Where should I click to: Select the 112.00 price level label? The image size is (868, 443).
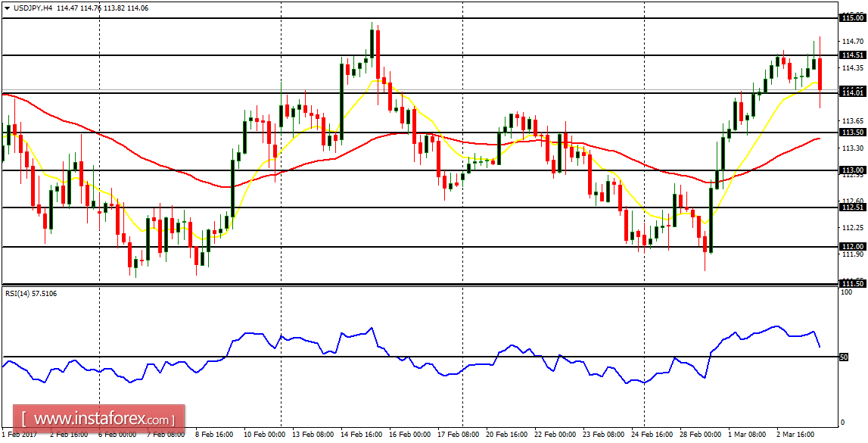(854, 246)
